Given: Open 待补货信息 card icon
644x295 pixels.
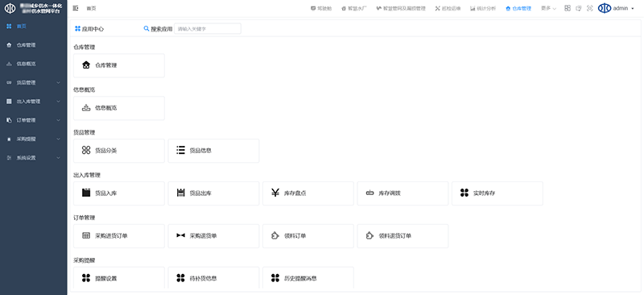Looking at the screenshot, I should coord(180,278).
